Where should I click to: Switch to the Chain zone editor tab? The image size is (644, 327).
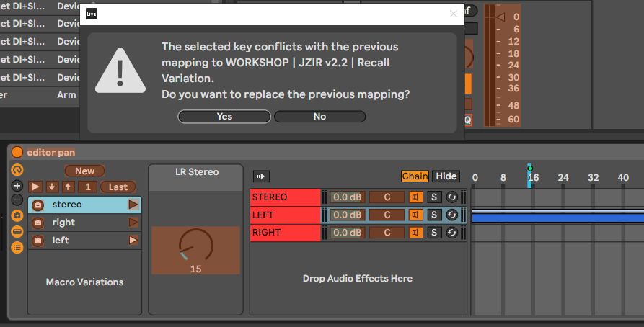(x=415, y=176)
